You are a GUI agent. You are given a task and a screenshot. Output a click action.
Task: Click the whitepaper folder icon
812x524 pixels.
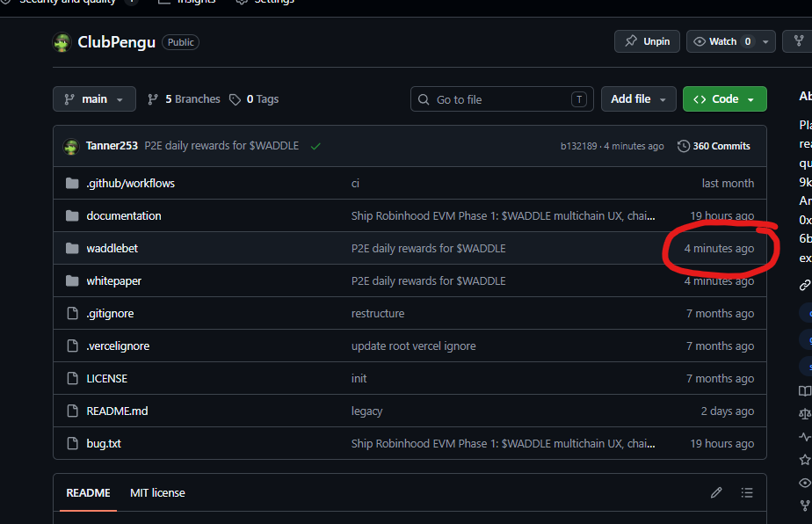(x=72, y=281)
